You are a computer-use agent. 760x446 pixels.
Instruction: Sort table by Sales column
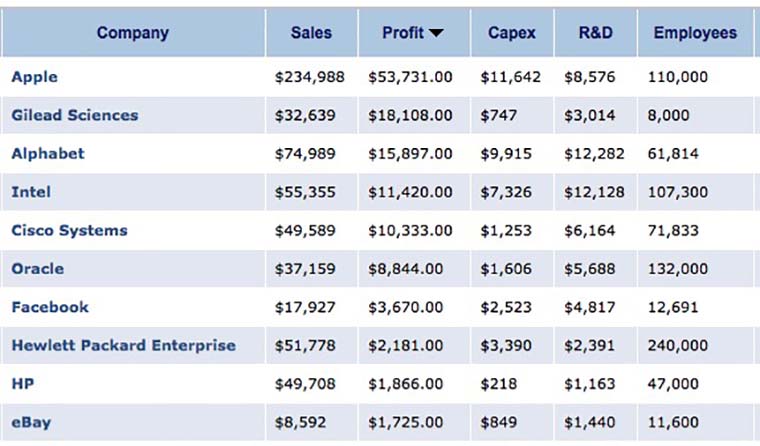[311, 33]
